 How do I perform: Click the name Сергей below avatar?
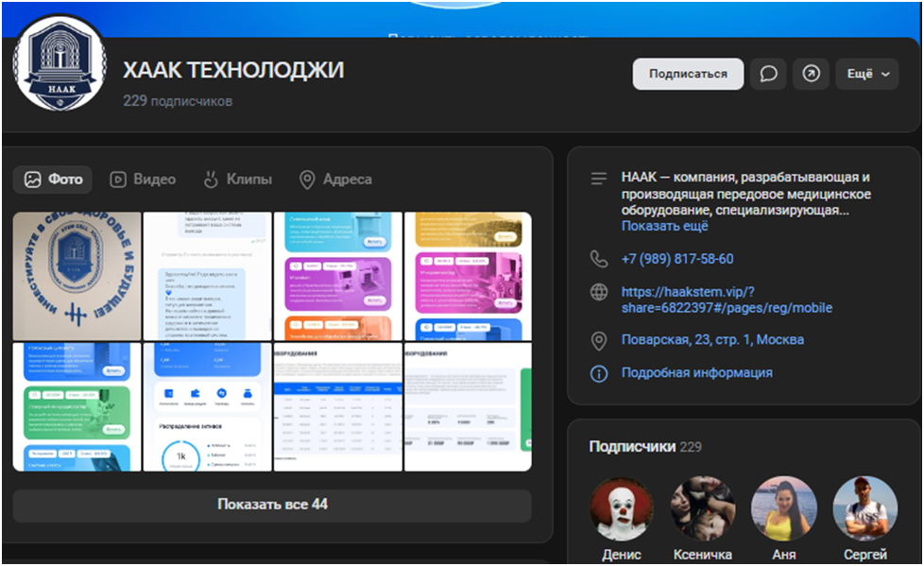coord(865,555)
